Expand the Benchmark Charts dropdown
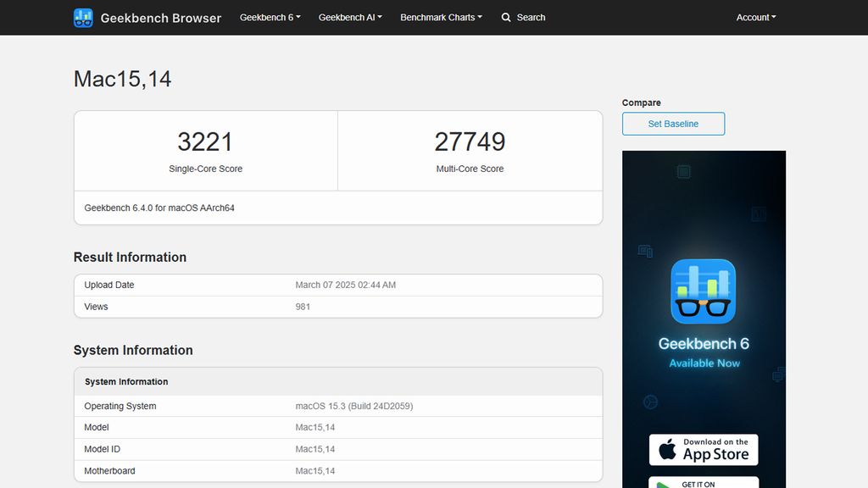The width and height of the screenshot is (868, 488). click(x=441, y=17)
